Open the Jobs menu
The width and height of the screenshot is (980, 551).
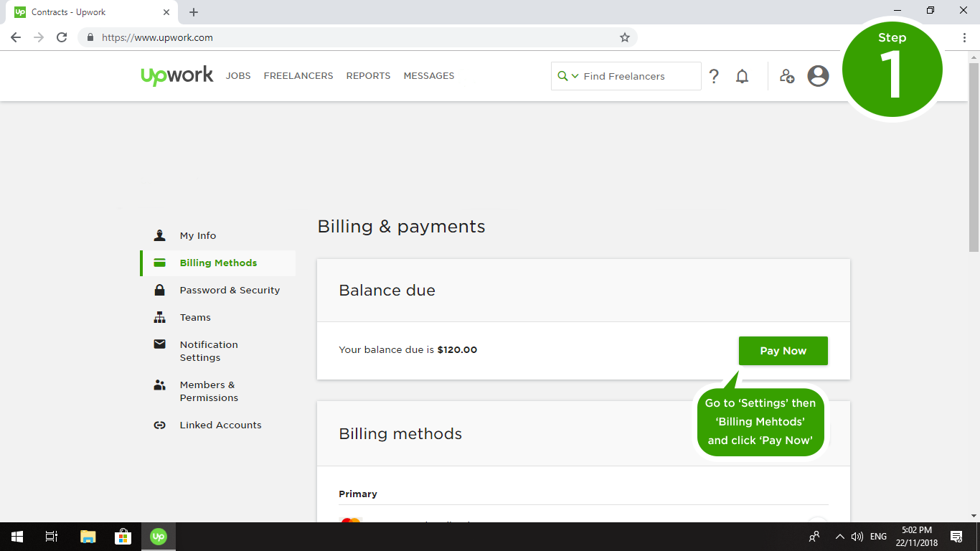coord(238,76)
